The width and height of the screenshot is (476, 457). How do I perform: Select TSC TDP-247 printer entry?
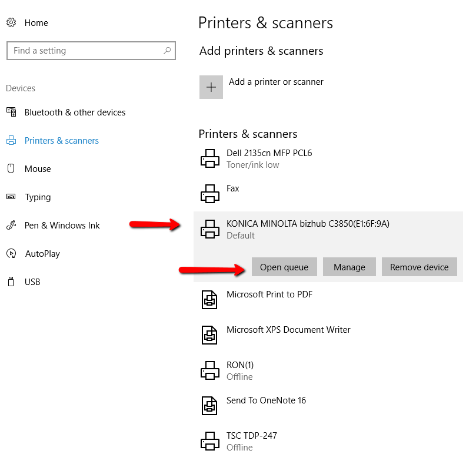(x=252, y=436)
